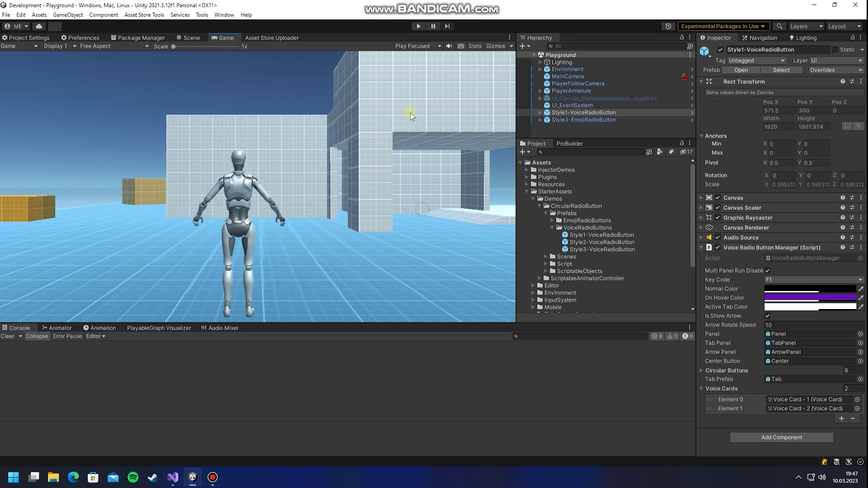Disable the Audio Source component checkbox
The height and width of the screenshot is (488, 868).
[717, 238]
